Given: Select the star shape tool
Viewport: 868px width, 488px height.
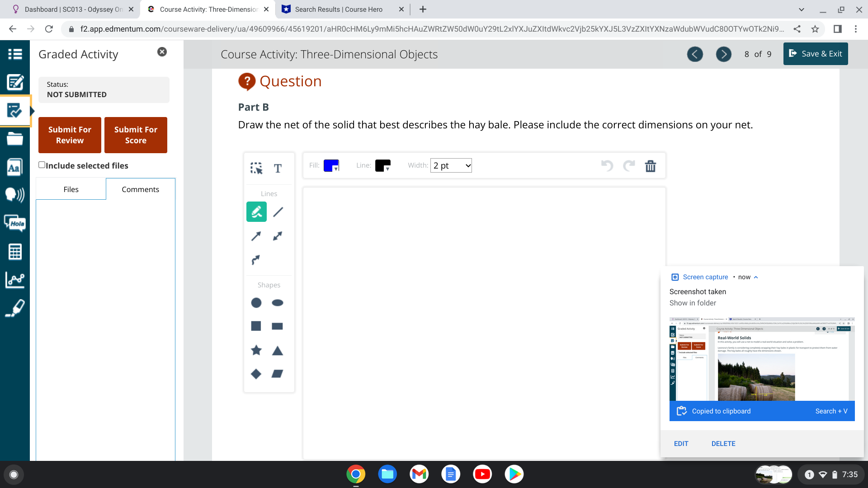Looking at the screenshot, I should click(256, 350).
